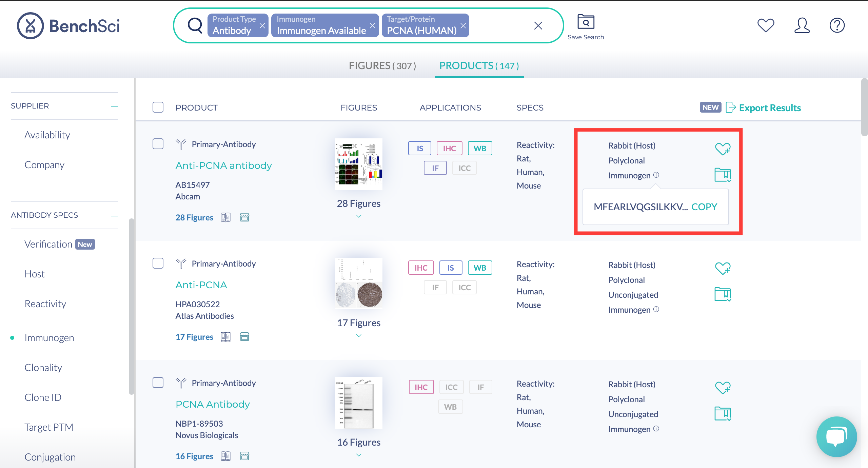This screenshot has width=868, height=468.
Task: Click the Immunogen info icon for HPA030522
Action: [x=656, y=309]
